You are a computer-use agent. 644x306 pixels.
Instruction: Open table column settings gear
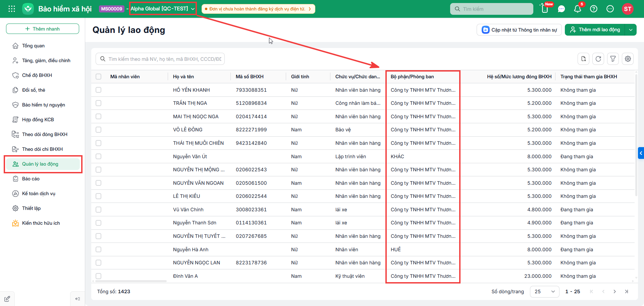coord(628,59)
